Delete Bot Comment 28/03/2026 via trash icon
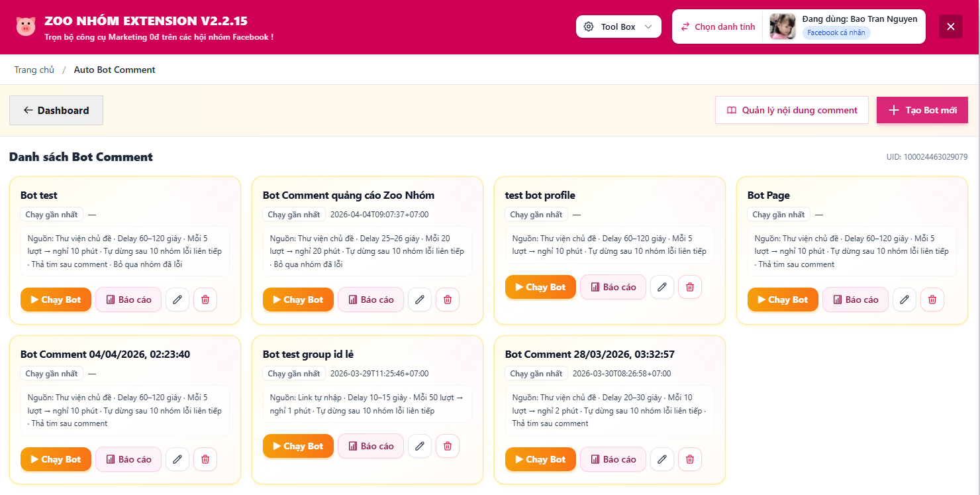The width and height of the screenshot is (980, 495). pyautogui.click(x=690, y=459)
